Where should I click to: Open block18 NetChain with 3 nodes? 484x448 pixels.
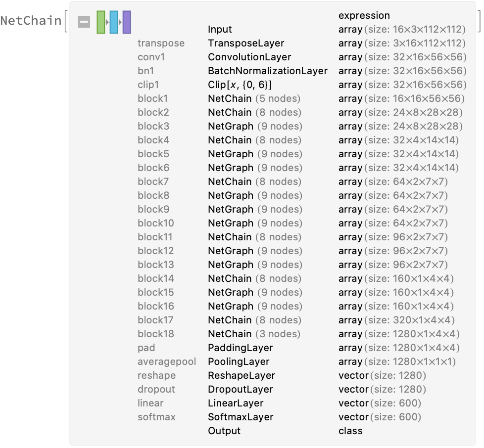tap(254, 334)
